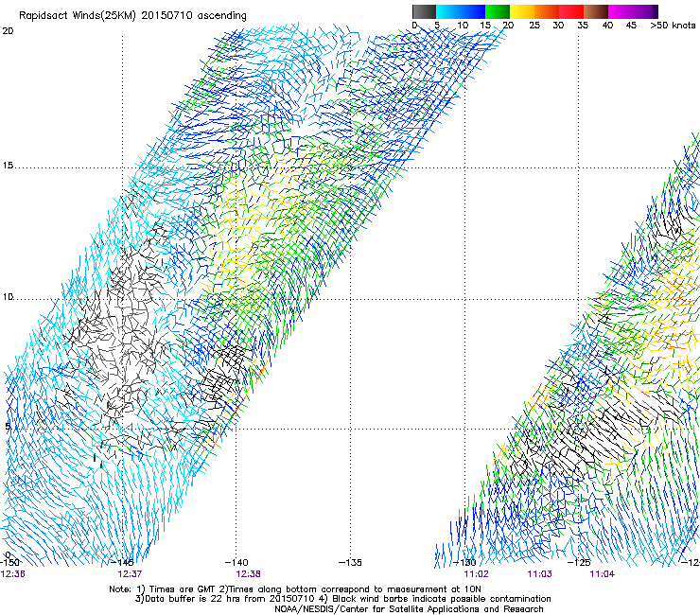This screenshot has width=700, height=615.
Task: Click the purple '11:03' time label
Action: pos(539,574)
